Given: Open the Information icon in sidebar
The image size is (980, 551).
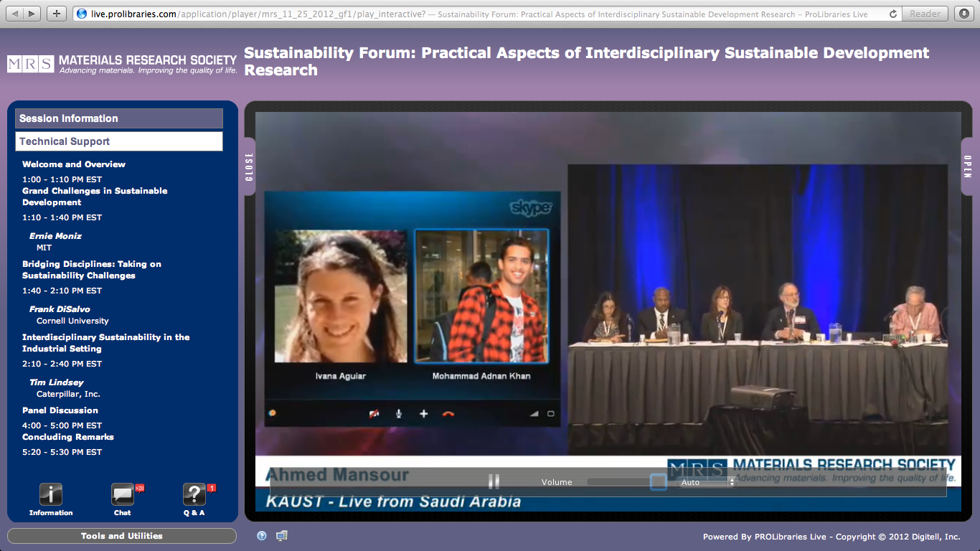Looking at the screenshot, I should point(50,494).
